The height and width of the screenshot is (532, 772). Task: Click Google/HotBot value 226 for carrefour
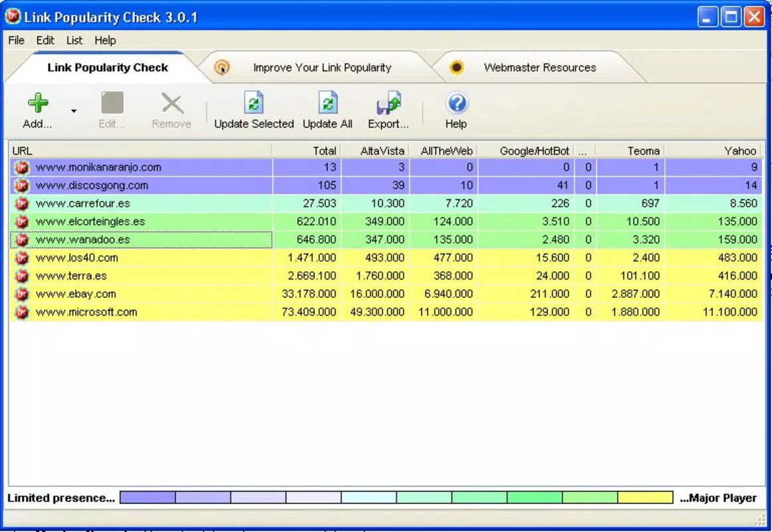click(x=561, y=203)
